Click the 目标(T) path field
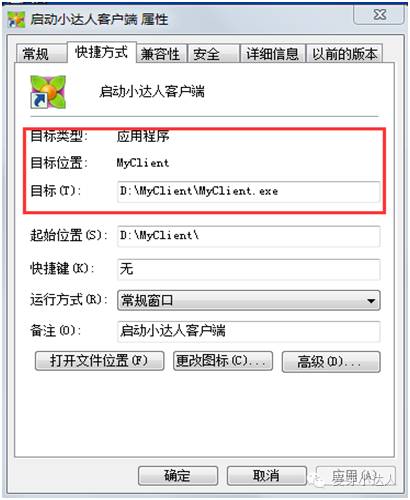 [x=248, y=191]
